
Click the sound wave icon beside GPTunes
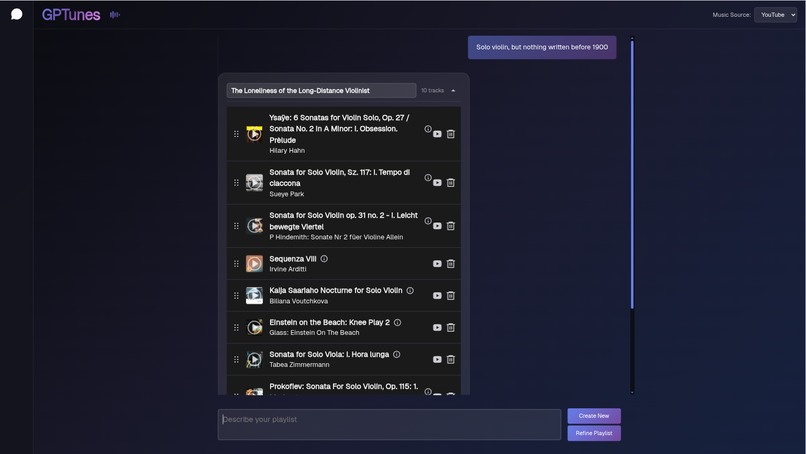[115, 15]
